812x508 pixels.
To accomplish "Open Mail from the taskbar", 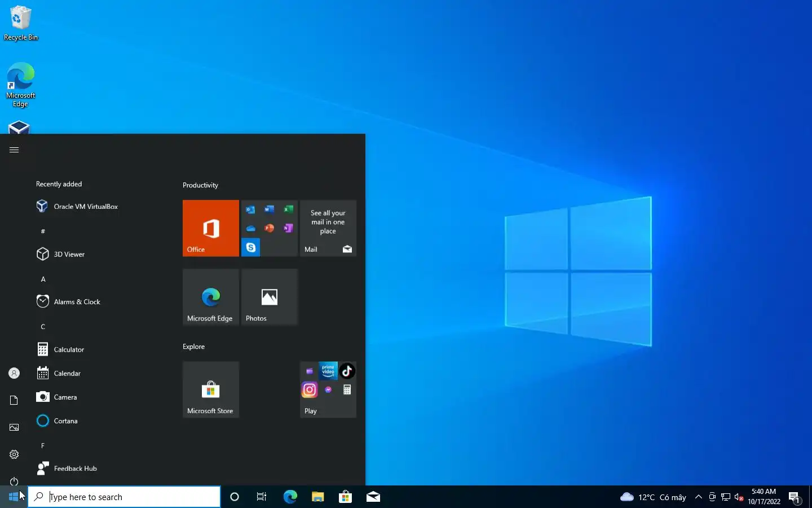I will coord(373,497).
